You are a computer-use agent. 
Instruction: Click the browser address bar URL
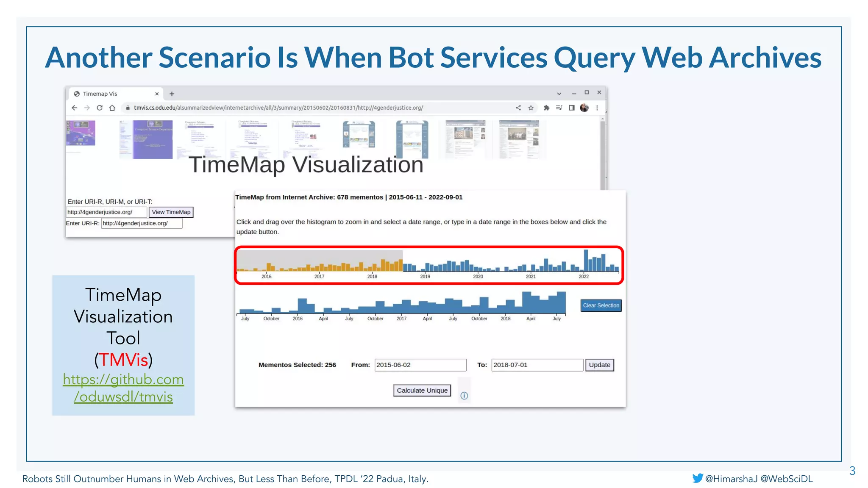coord(278,108)
